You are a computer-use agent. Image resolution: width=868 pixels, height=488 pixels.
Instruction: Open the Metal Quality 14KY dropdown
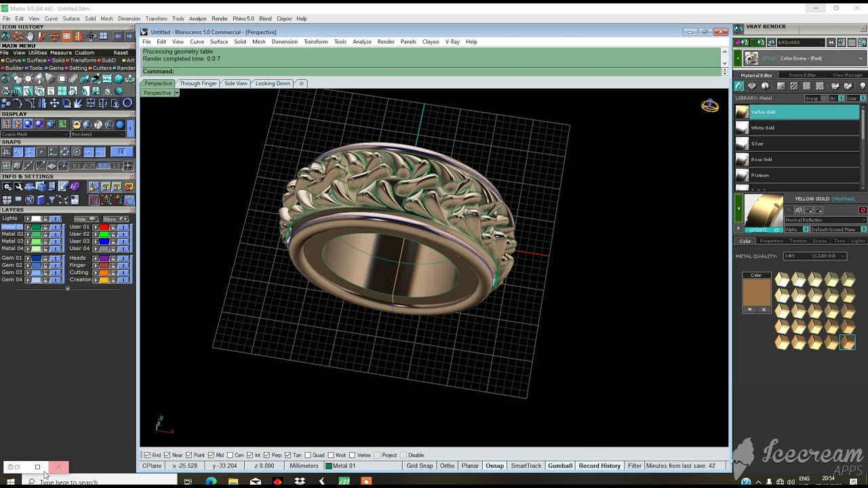pyautogui.click(x=815, y=256)
